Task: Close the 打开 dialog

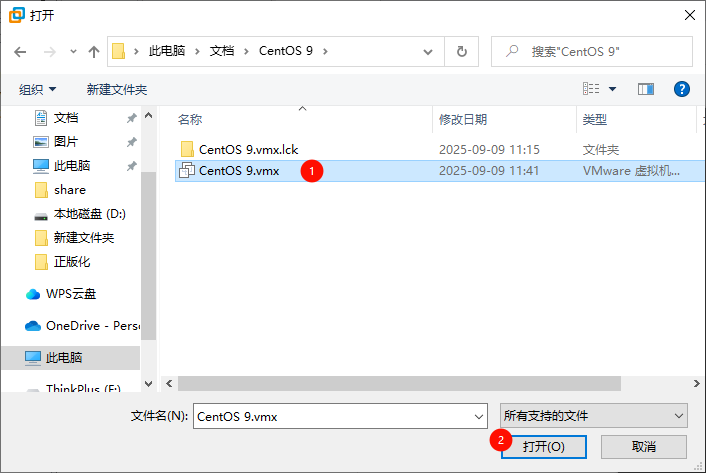Action: tap(689, 15)
